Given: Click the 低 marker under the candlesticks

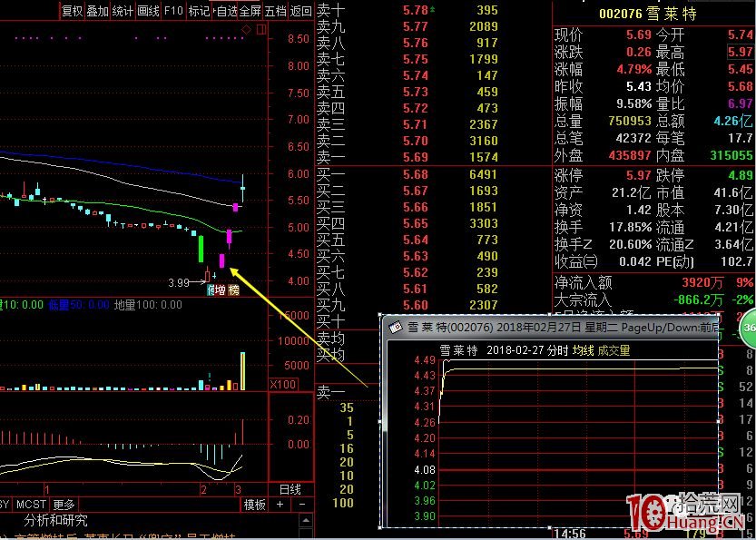Looking at the screenshot, I should click(x=211, y=290).
